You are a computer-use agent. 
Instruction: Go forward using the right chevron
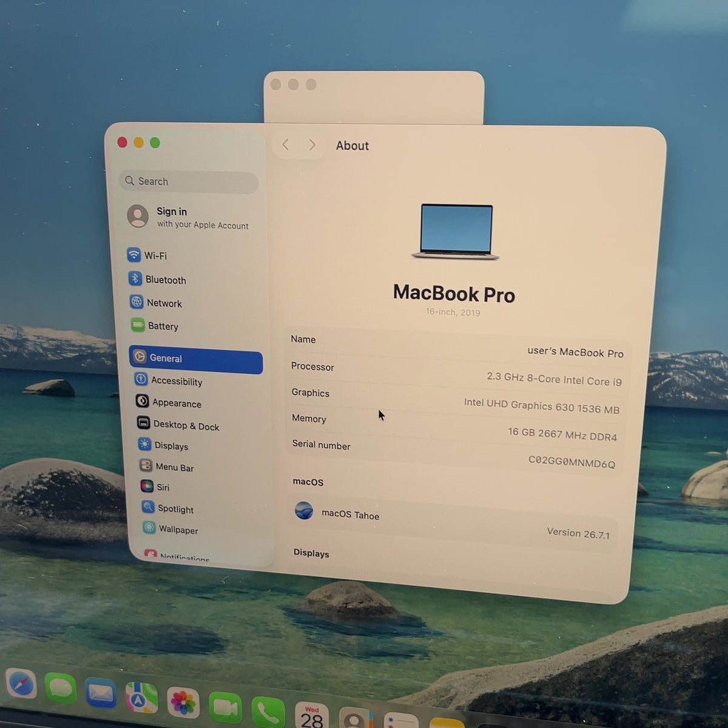312,145
